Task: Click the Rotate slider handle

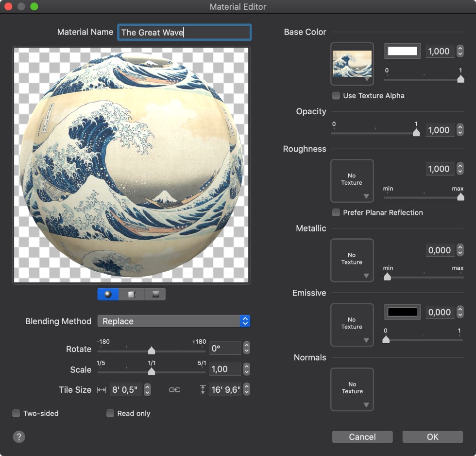Action: pos(152,351)
